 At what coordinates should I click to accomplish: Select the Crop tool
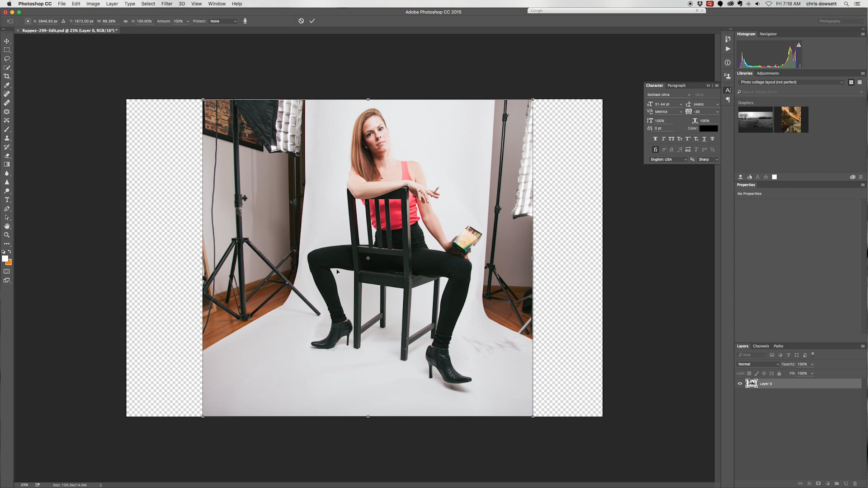(7, 76)
